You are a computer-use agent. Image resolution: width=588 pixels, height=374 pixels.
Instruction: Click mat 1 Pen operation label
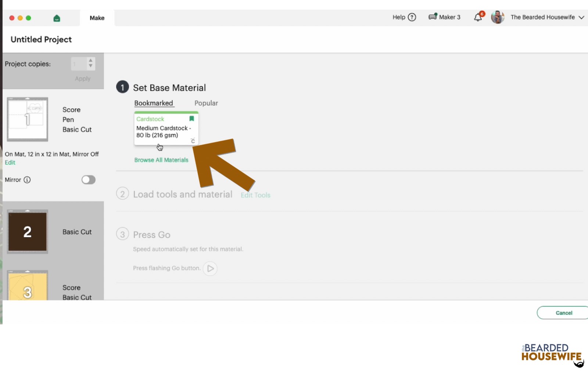tap(68, 120)
